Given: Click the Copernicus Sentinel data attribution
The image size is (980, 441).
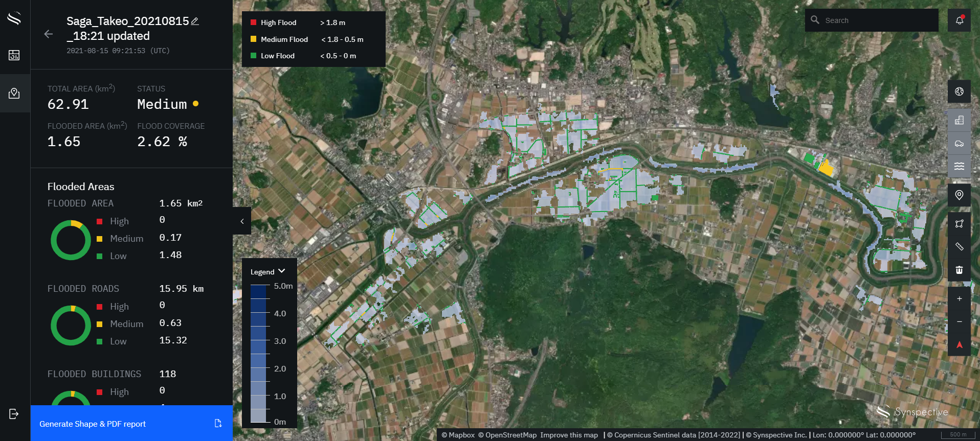Looking at the screenshot, I should [x=673, y=435].
